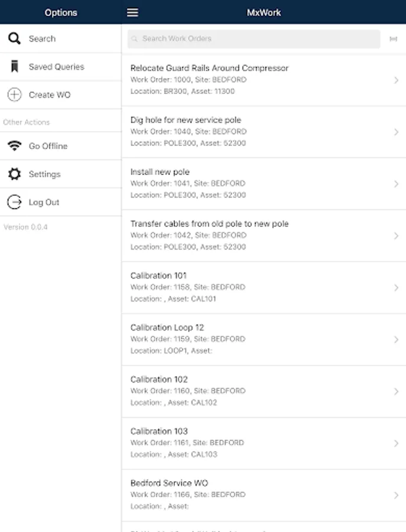The width and height of the screenshot is (406, 532).
Task: Click the Log Out arrow icon
Action: pyautogui.click(x=14, y=202)
